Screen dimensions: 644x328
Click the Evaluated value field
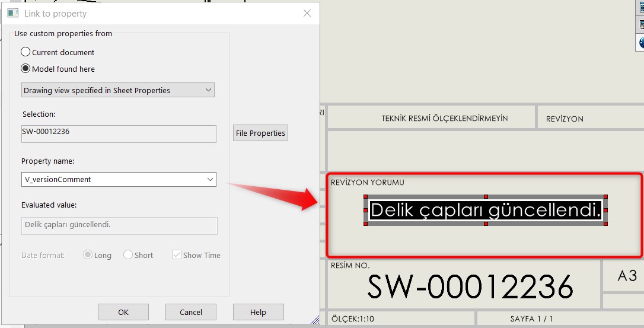pos(119,225)
